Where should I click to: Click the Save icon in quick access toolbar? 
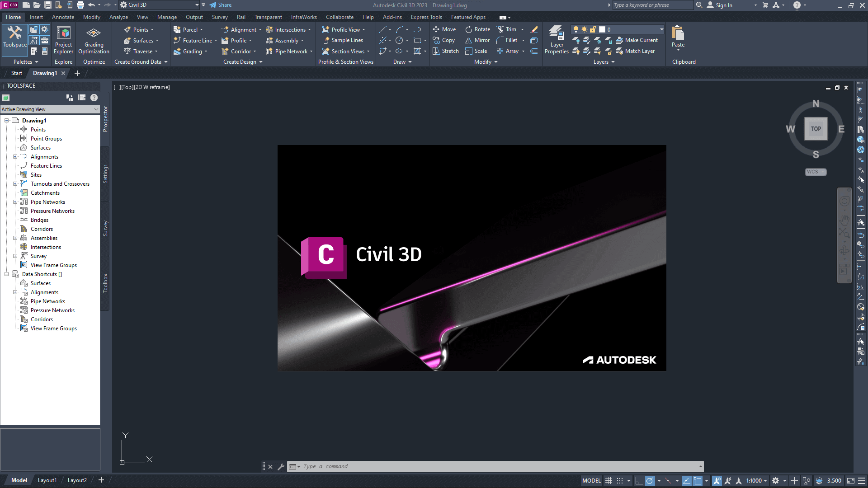point(47,5)
